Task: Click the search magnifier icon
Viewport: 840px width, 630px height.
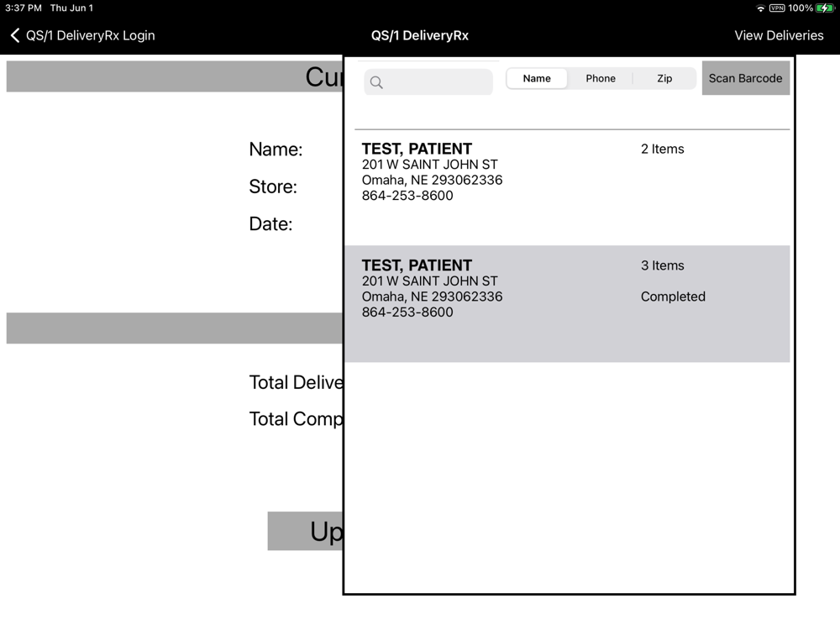Action: pos(376,82)
